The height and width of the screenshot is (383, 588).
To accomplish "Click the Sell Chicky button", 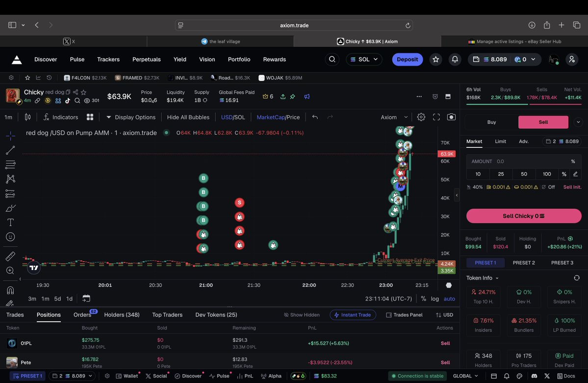I will 523,216.
